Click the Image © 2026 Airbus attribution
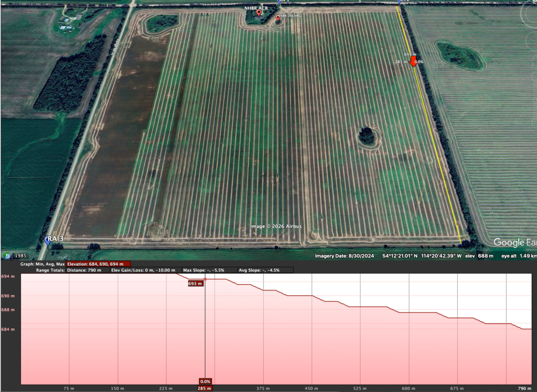The width and height of the screenshot is (537, 392). coord(276,226)
